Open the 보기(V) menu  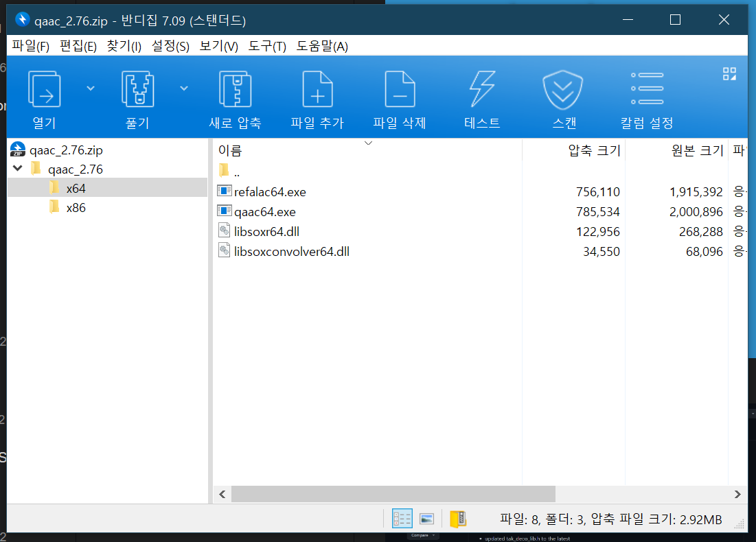219,46
